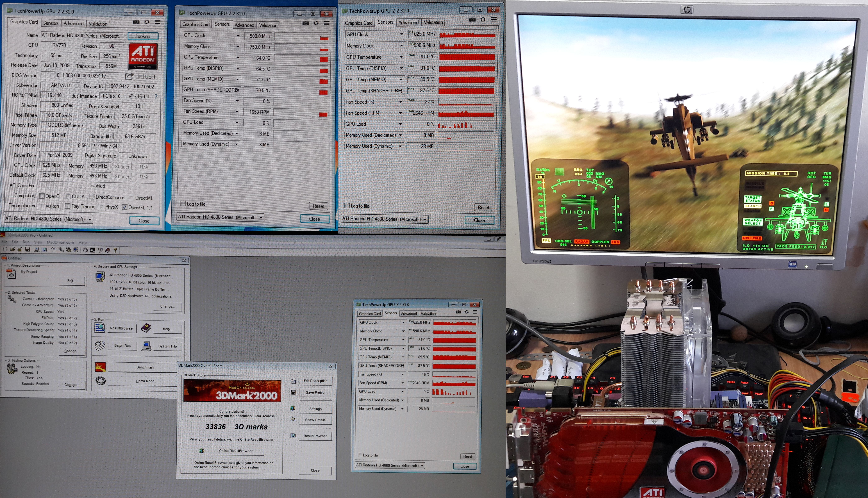The width and height of the screenshot is (868, 498).
Task: Click Edit Description in the Overall Score dialog
Action: 315,381
